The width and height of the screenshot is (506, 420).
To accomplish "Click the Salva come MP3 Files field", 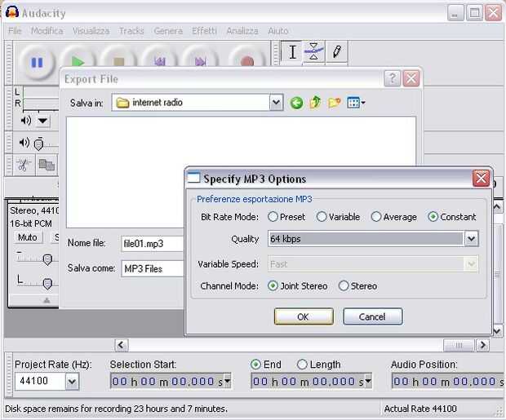I will (x=153, y=268).
